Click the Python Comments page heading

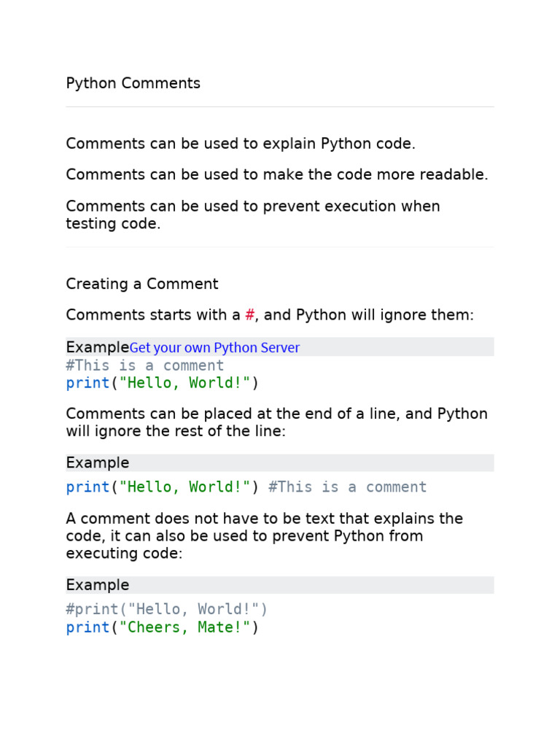(133, 83)
